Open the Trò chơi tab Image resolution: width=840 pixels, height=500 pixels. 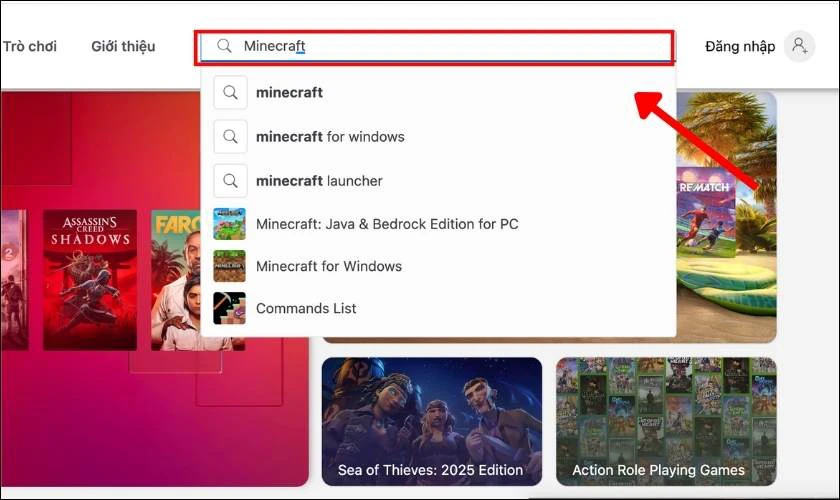tap(30, 46)
